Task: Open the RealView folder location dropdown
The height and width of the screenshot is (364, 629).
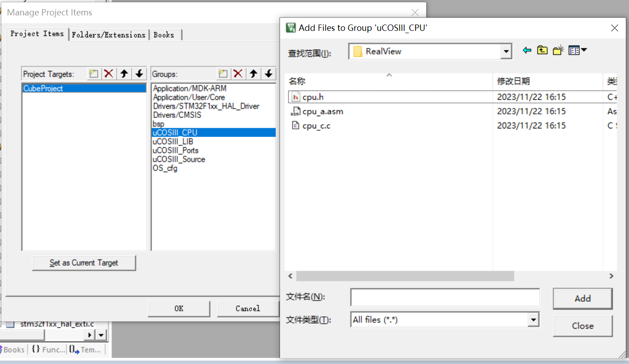Action: point(506,51)
